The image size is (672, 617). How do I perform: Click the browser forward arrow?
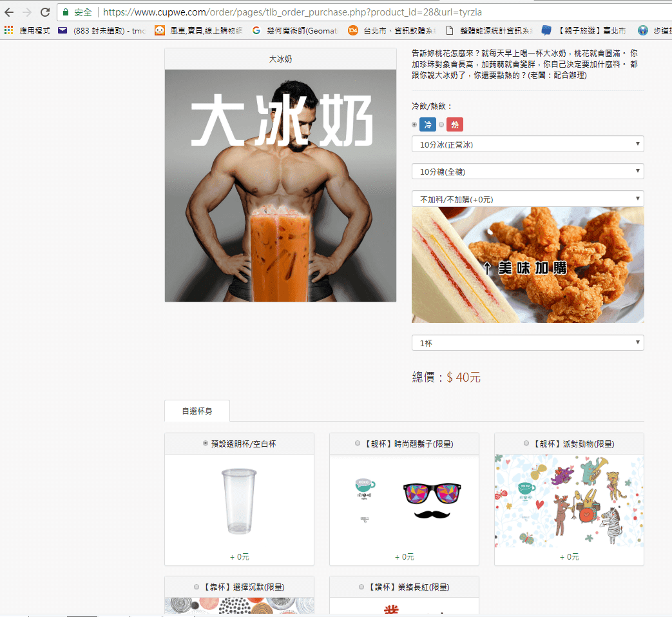(27, 12)
